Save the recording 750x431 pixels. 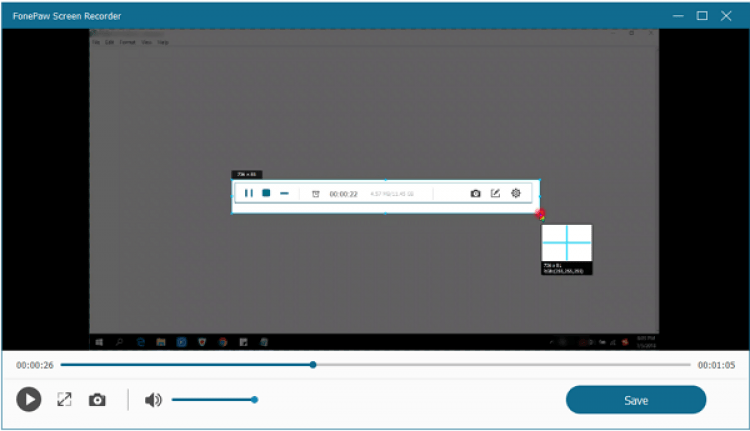pyautogui.click(x=636, y=400)
